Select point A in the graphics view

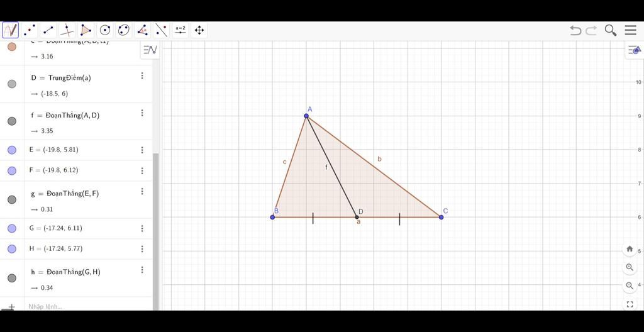(306, 116)
